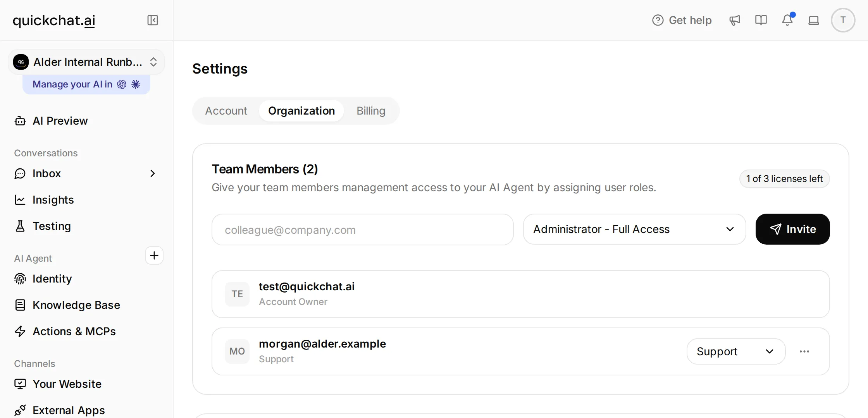Open the notifications bell
The width and height of the screenshot is (868, 418).
[x=787, y=20]
